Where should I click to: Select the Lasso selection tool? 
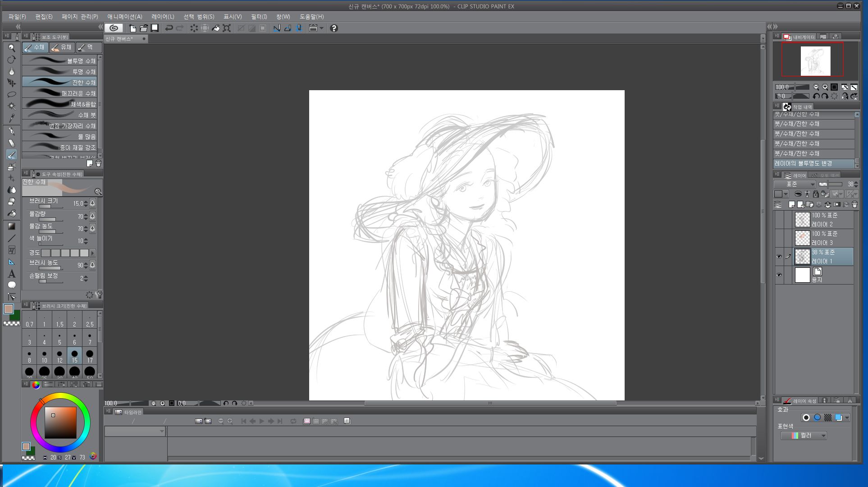point(12,95)
